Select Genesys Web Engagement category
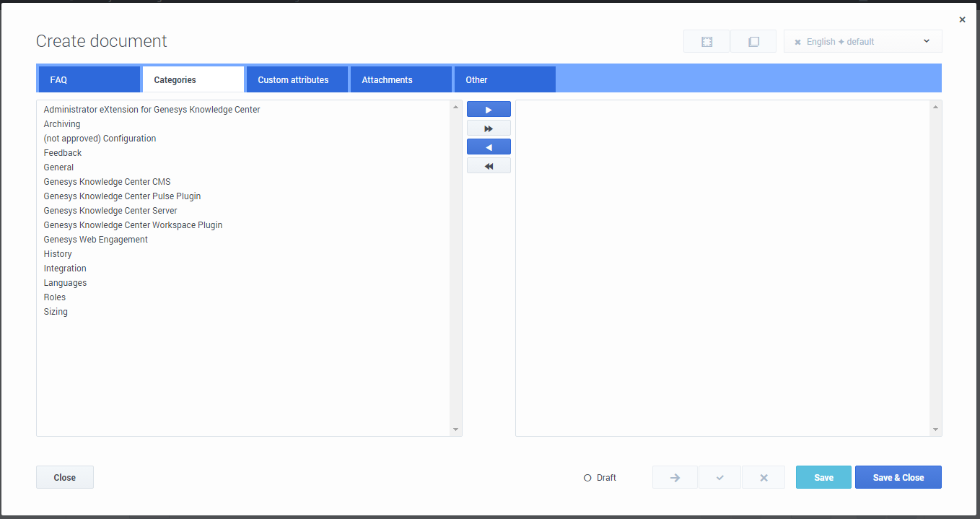The height and width of the screenshot is (519, 980). click(x=96, y=240)
